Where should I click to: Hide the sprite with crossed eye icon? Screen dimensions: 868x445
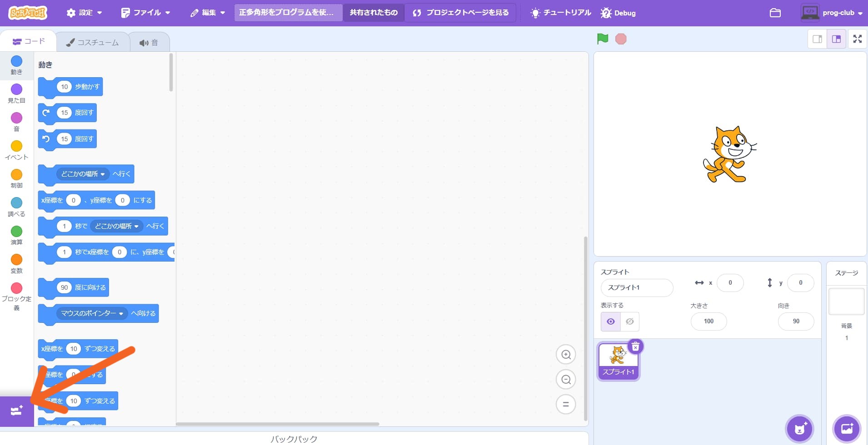(630, 321)
